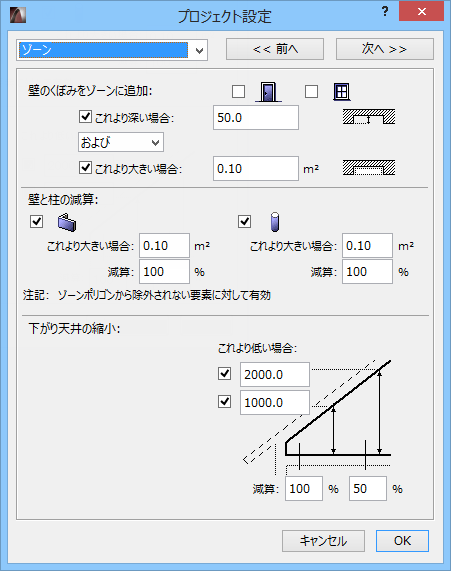This screenshot has height=571, width=451.
Task: Click the help question mark button
Action: (385, 12)
